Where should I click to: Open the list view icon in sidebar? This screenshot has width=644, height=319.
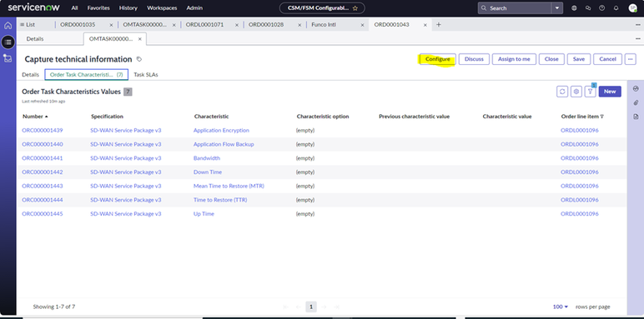[8, 42]
